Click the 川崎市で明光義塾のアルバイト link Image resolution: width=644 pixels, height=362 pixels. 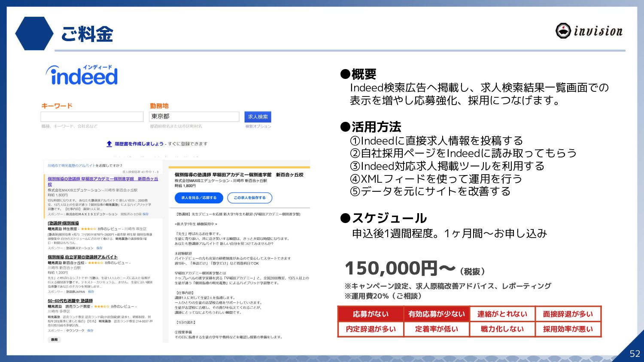point(71,166)
